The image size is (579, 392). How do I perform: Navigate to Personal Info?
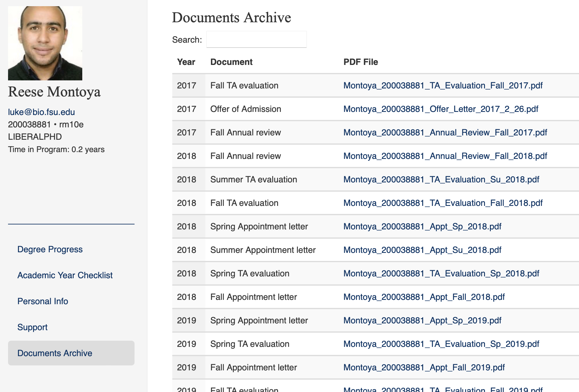click(x=43, y=301)
